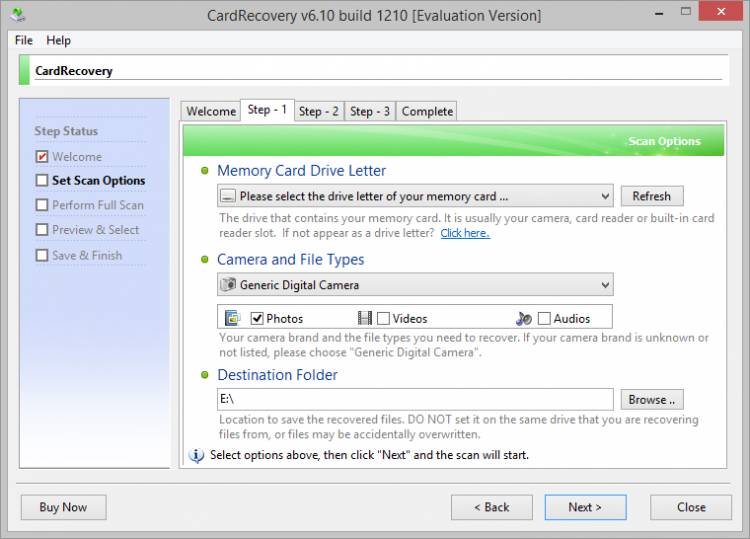This screenshot has width=750, height=539.
Task: Click the Buy Now button
Action: 64,507
